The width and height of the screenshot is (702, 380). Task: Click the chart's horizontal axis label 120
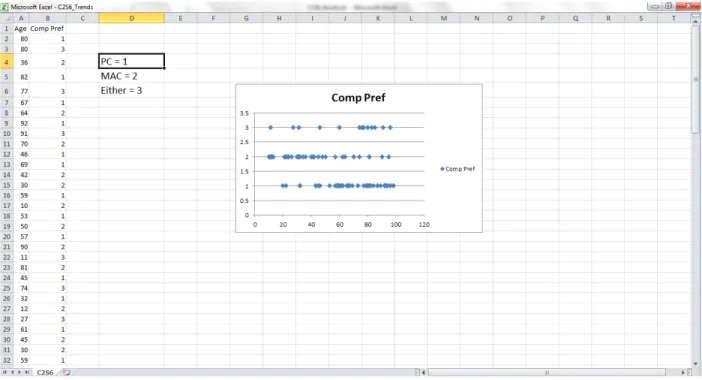pos(424,225)
